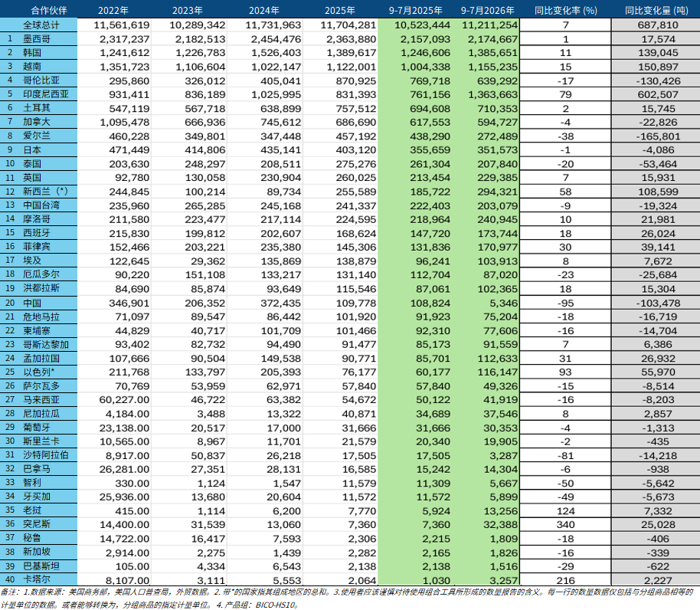
Task: Select the 以色列* row label
Action: (x=39, y=372)
